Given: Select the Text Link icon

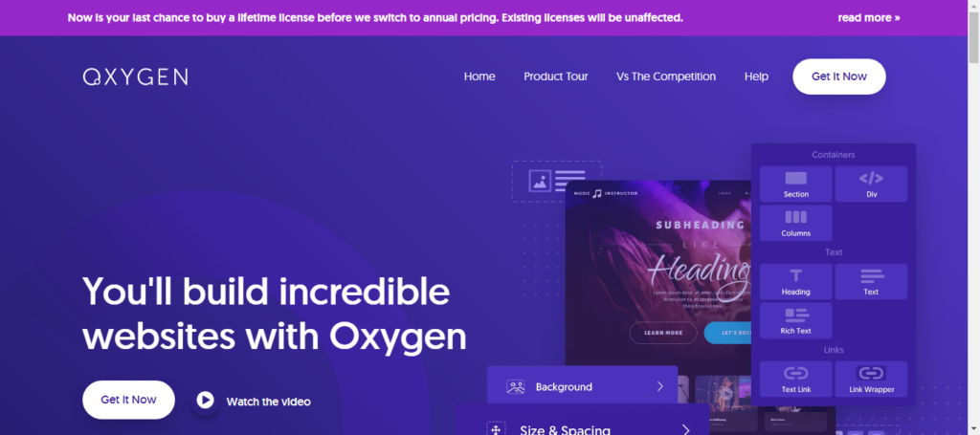Looking at the screenshot, I should 795,373.
